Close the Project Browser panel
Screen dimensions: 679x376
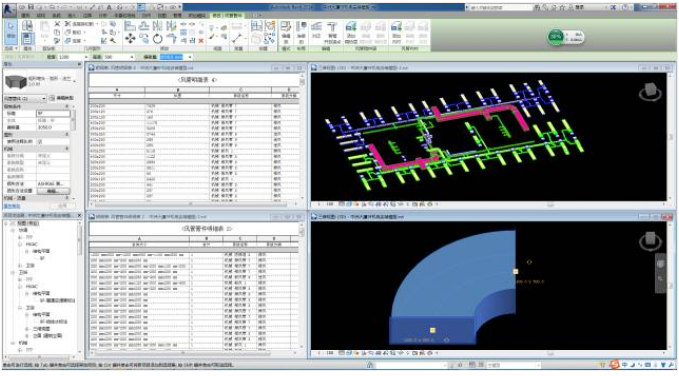pyautogui.click(x=79, y=215)
